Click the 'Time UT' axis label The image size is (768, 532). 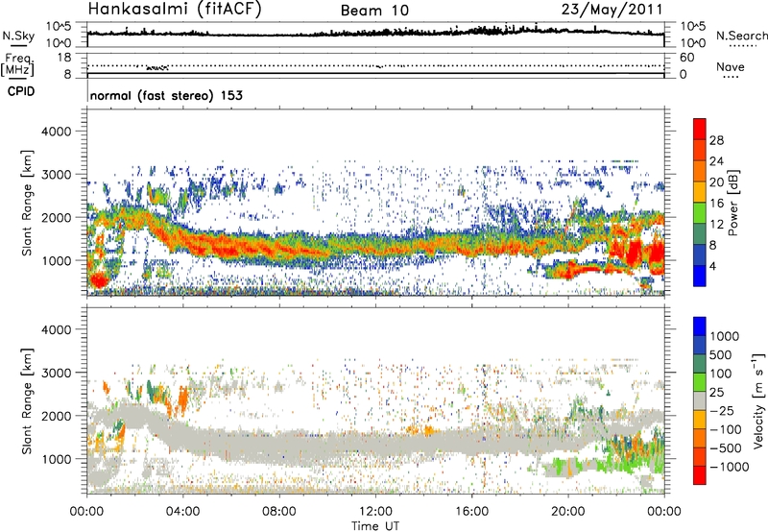(375, 525)
